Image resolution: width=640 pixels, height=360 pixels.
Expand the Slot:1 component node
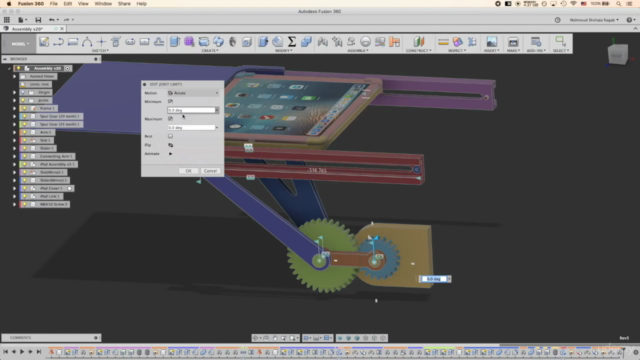click(14, 140)
